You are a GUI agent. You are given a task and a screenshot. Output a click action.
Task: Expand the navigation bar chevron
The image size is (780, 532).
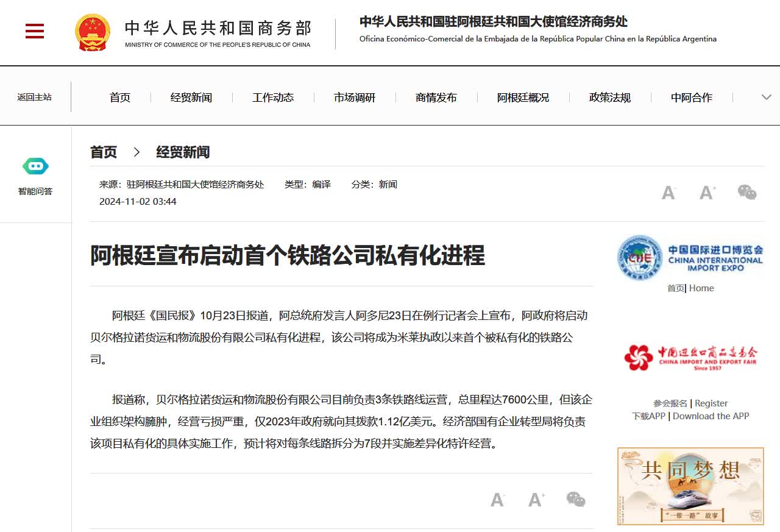(766, 98)
